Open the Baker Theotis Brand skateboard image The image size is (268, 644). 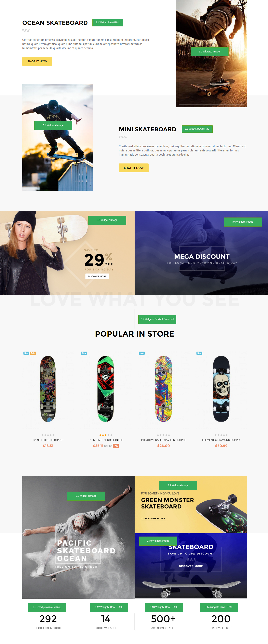[48, 389]
